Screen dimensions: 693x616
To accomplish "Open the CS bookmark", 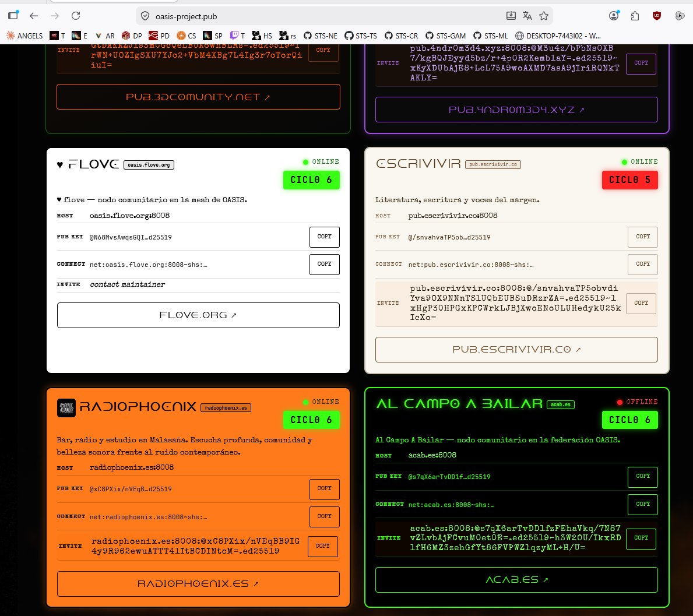I will [186, 36].
